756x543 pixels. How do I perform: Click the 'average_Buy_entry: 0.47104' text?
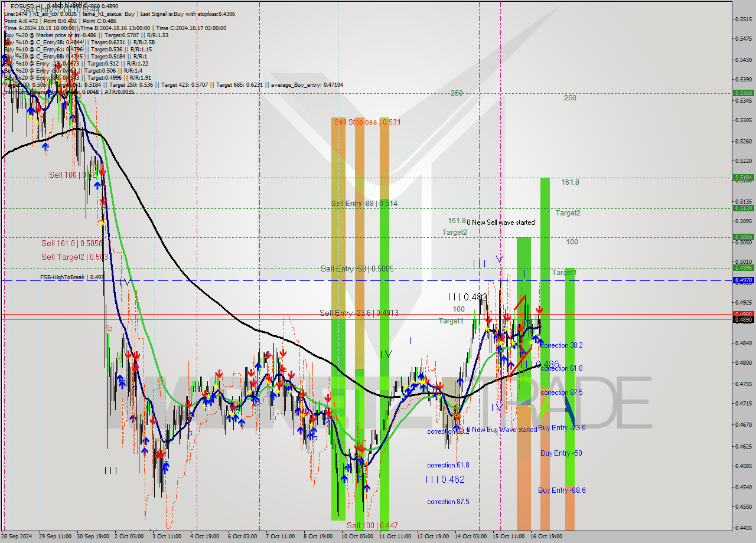coord(307,85)
